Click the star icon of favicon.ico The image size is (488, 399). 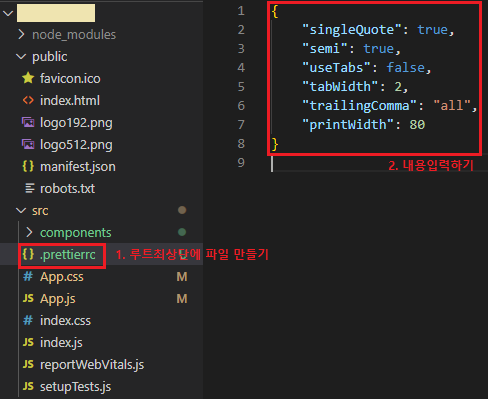click(28, 78)
